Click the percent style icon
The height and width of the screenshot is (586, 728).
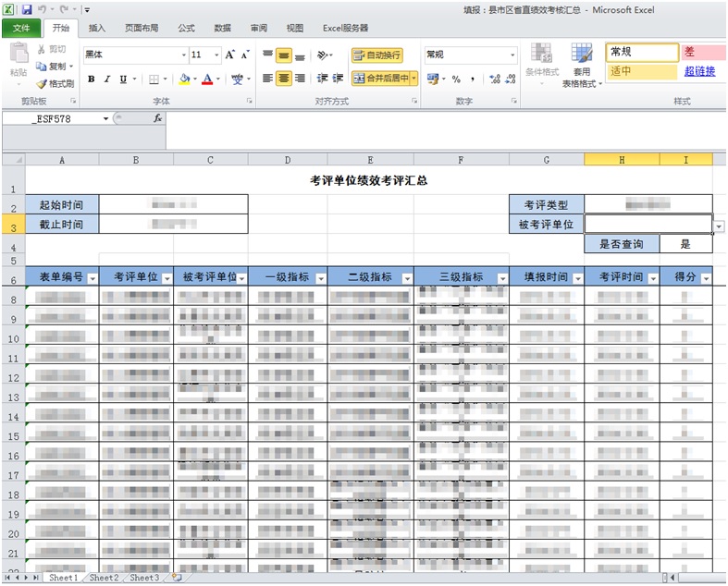tap(456, 79)
